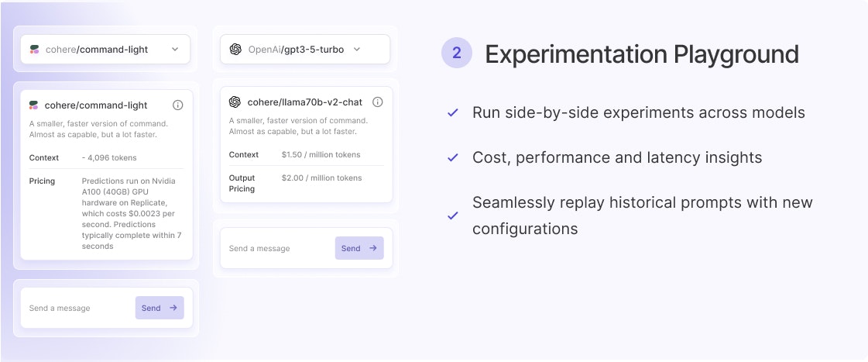Viewport: 868px width, 362px height.
Task: Open info icon on llama70b-v2-chat card
Action: click(378, 102)
